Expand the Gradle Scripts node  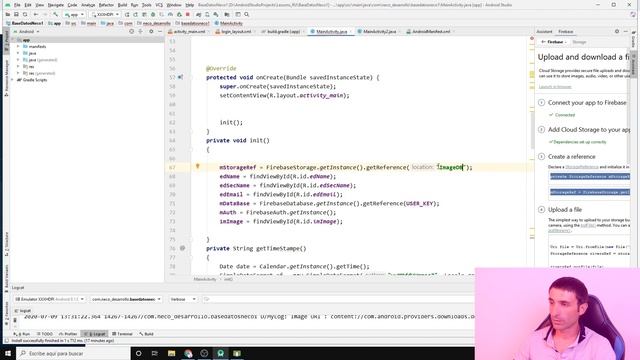point(13,80)
